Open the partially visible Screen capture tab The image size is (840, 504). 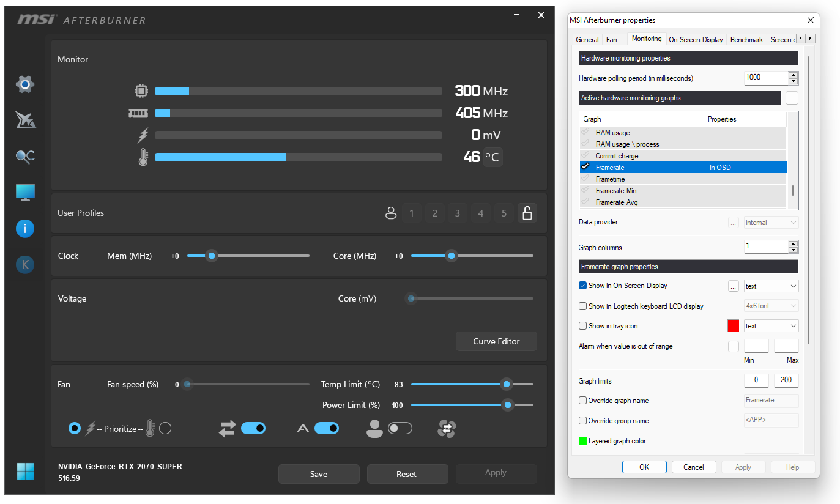click(x=782, y=39)
